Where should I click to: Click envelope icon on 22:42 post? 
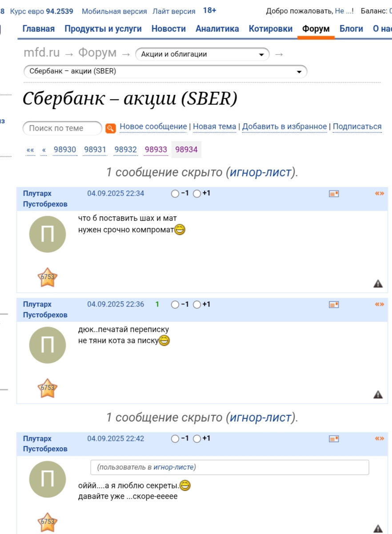pos(334,439)
